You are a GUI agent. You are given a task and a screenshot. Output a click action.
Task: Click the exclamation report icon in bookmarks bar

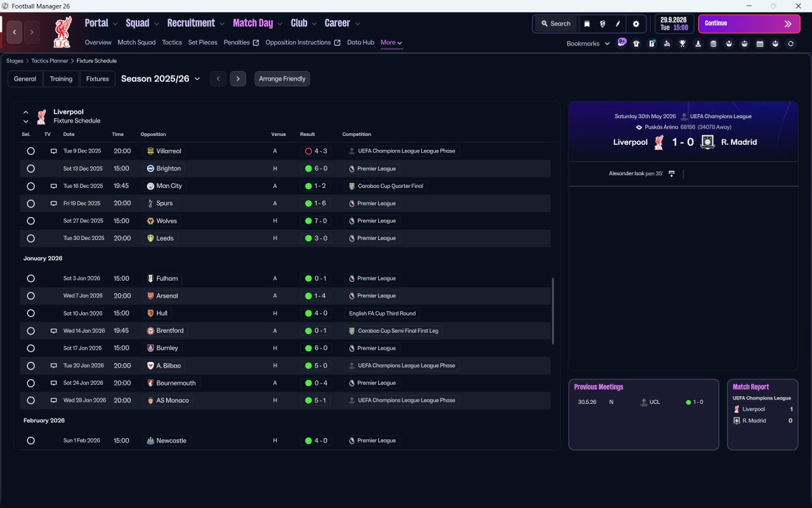(x=652, y=44)
